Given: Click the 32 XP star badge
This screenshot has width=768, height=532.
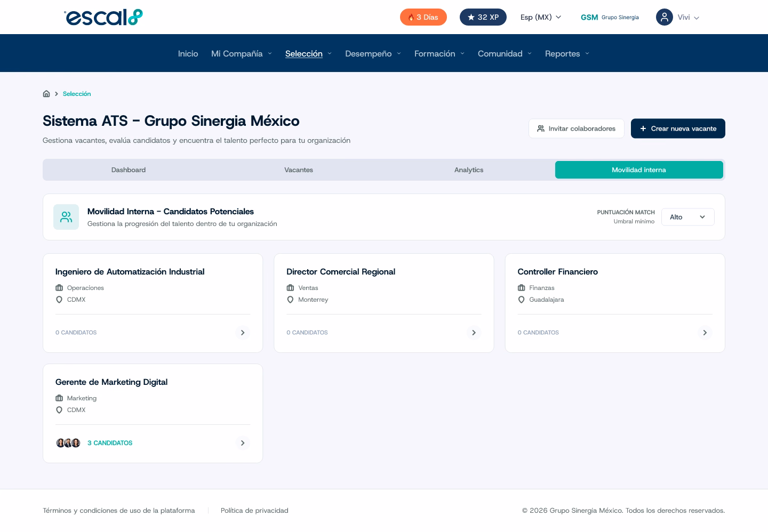Looking at the screenshot, I should click(483, 17).
